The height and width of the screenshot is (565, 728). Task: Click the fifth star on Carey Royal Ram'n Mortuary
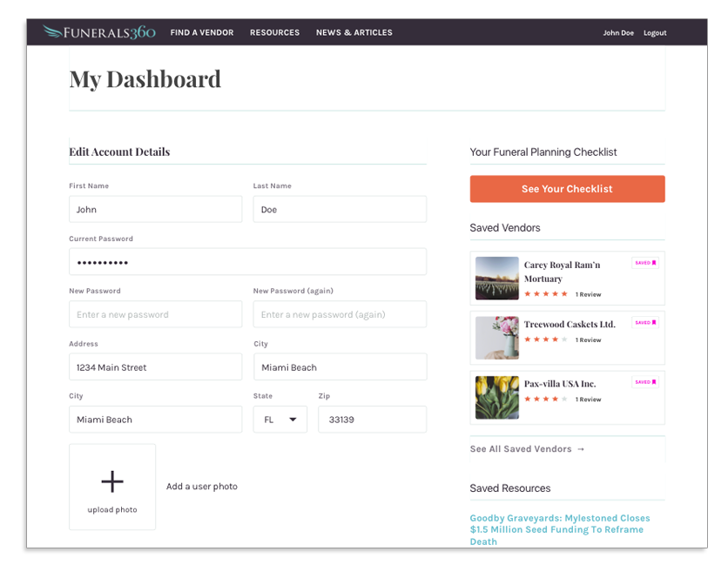pyautogui.click(x=565, y=294)
